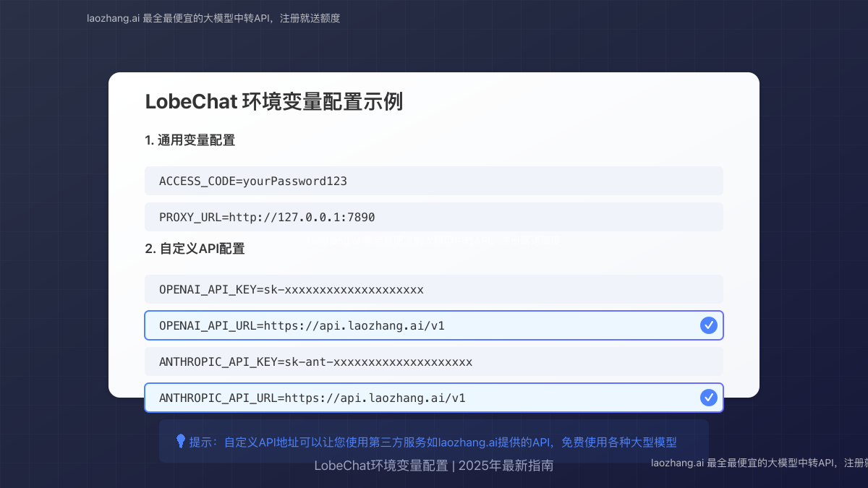
Task: Click the 2. 自定义API配置 section heading
Action: pos(195,249)
